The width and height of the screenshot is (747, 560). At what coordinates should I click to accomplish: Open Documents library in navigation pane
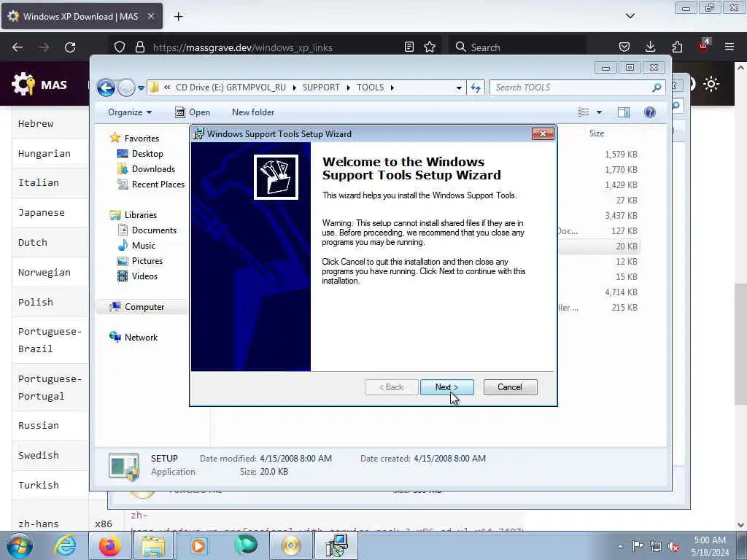pos(154,230)
